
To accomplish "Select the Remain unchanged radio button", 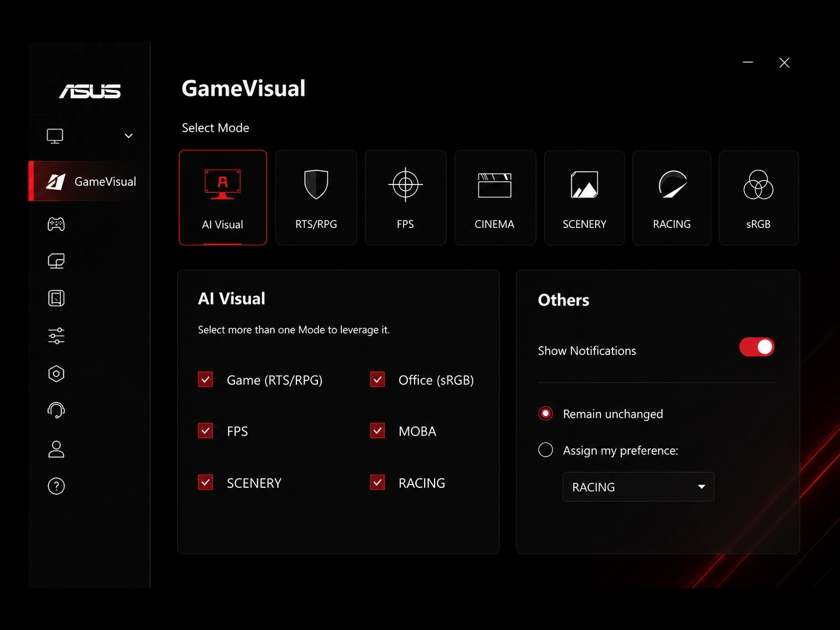I will pyautogui.click(x=545, y=414).
